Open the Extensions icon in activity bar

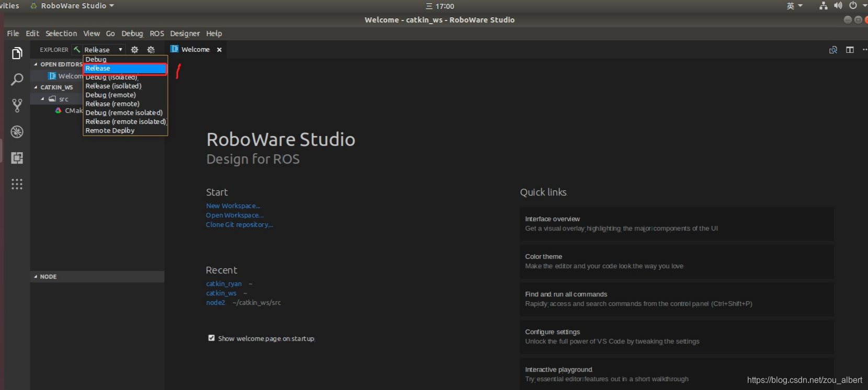17,158
